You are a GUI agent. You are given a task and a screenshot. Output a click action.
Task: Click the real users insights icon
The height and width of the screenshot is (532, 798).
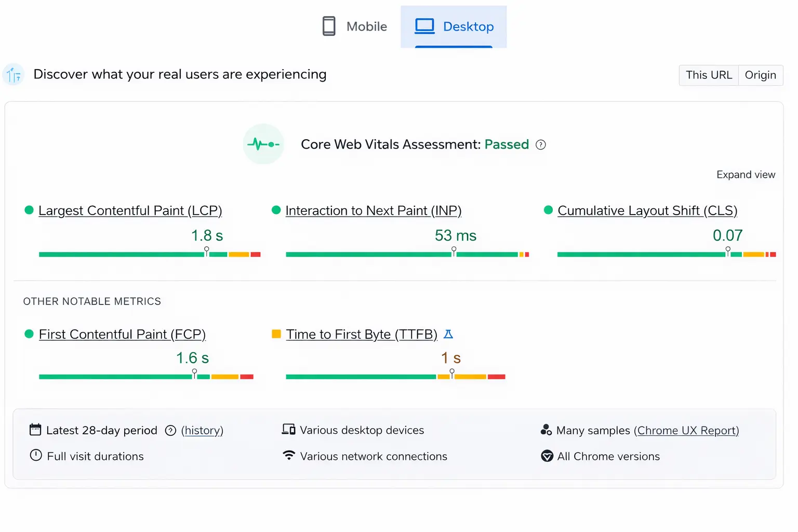14,75
